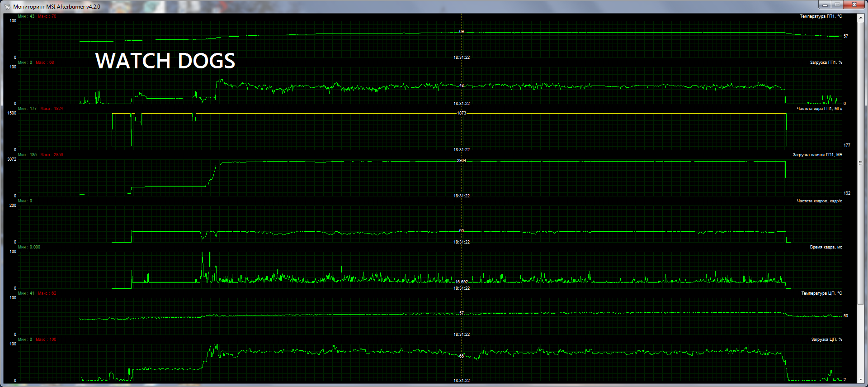The height and width of the screenshot is (387, 868).
Task: Click the 3072 axis label on the memory graph
Action: pyautogui.click(x=12, y=159)
